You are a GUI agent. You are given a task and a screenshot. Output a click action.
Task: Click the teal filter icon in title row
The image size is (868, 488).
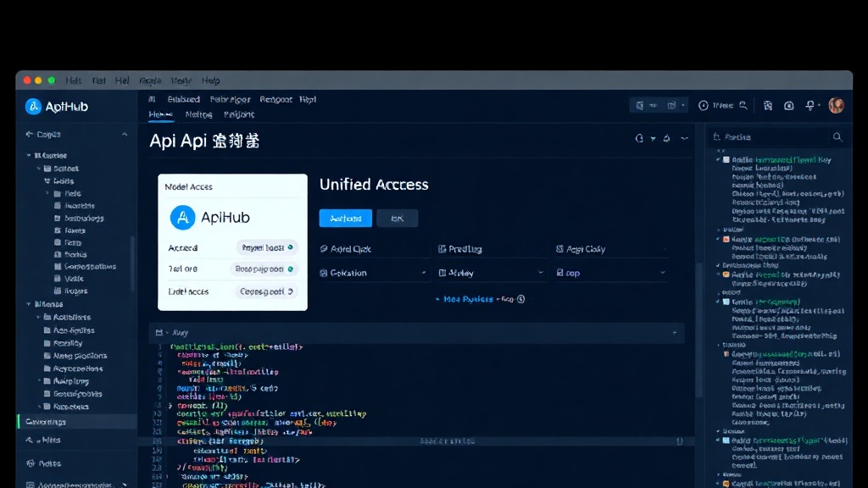(654, 139)
